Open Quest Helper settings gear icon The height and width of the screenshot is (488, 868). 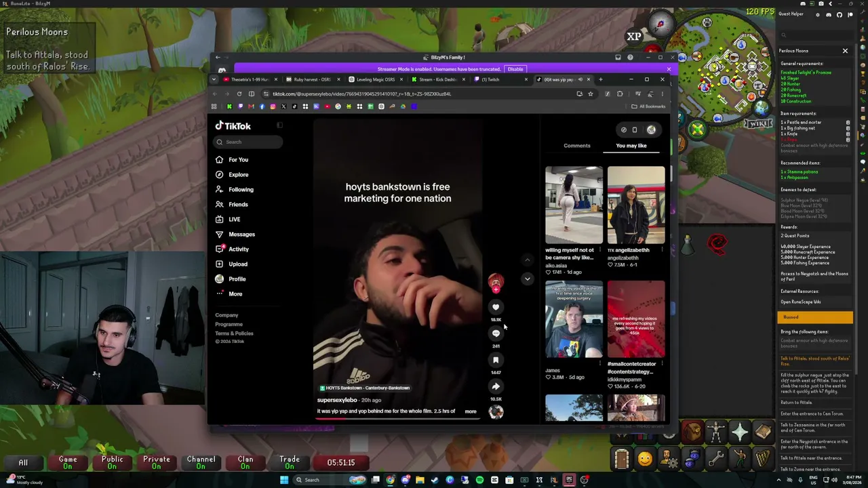(x=818, y=14)
